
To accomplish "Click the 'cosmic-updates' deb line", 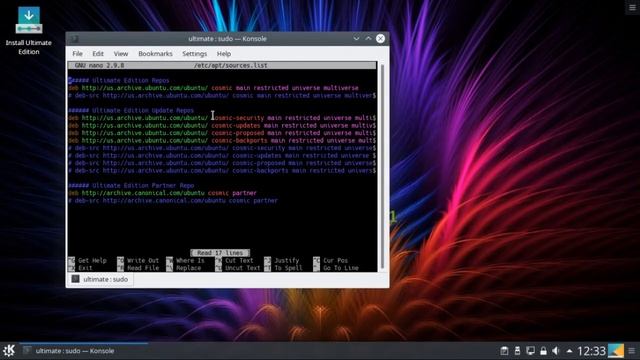I will (222, 125).
